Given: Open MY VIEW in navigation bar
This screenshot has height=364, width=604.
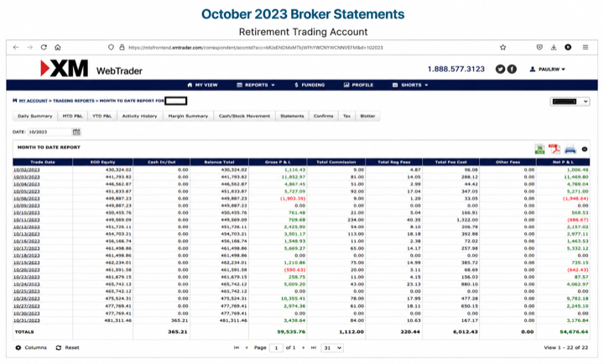Looking at the screenshot, I should click(202, 85).
